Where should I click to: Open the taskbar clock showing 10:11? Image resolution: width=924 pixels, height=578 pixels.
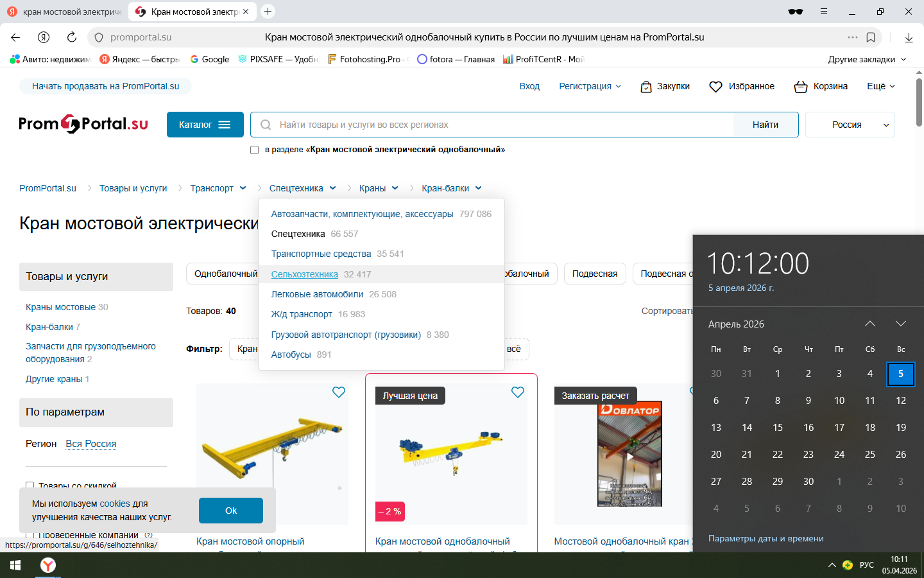pos(899,565)
